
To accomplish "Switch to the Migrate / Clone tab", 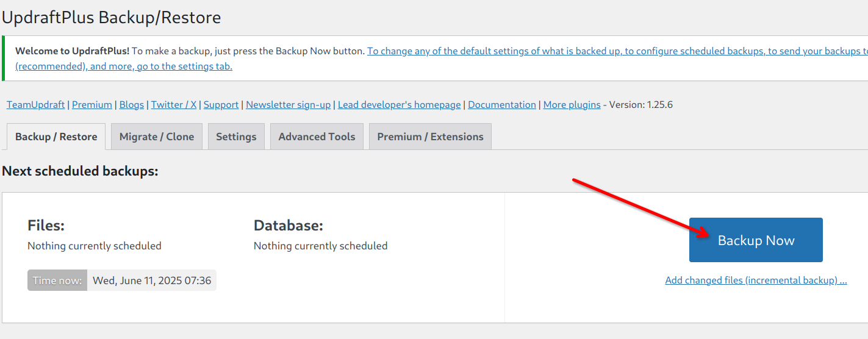I will coord(157,137).
